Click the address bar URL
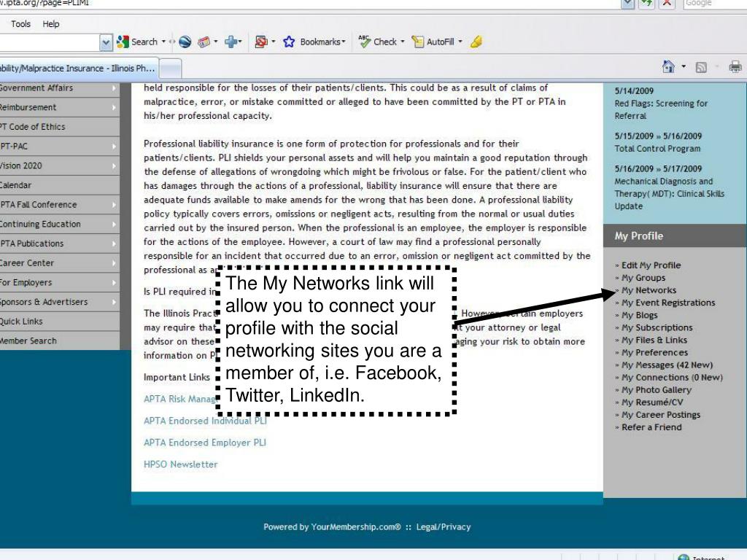The height and width of the screenshot is (560, 747). pyautogui.click(x=44, y=4)
